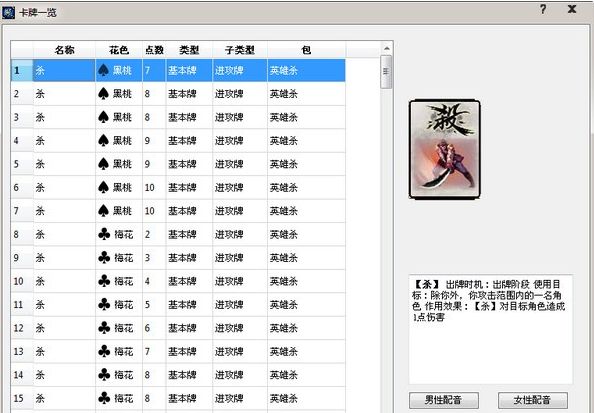Click the 进攻牌 cell in row 9
Image resolution: width=594 pixels, height=413 pixels.
pos(240,258)
